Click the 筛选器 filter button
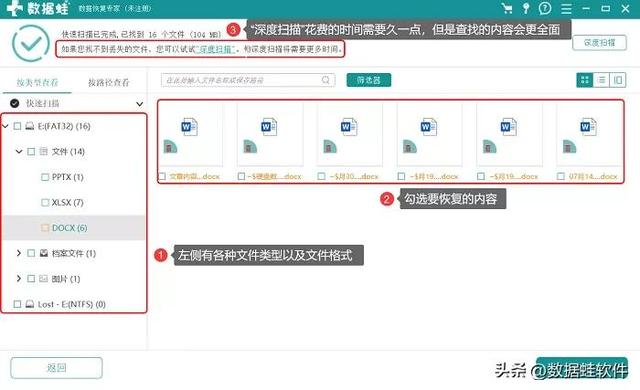The width and height of the screenshot is (640, 390). (x=369, y=80)
